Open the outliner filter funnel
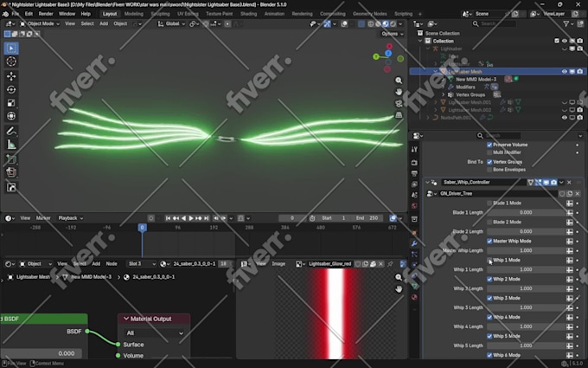Screen dimensions: 588x368 566,23
